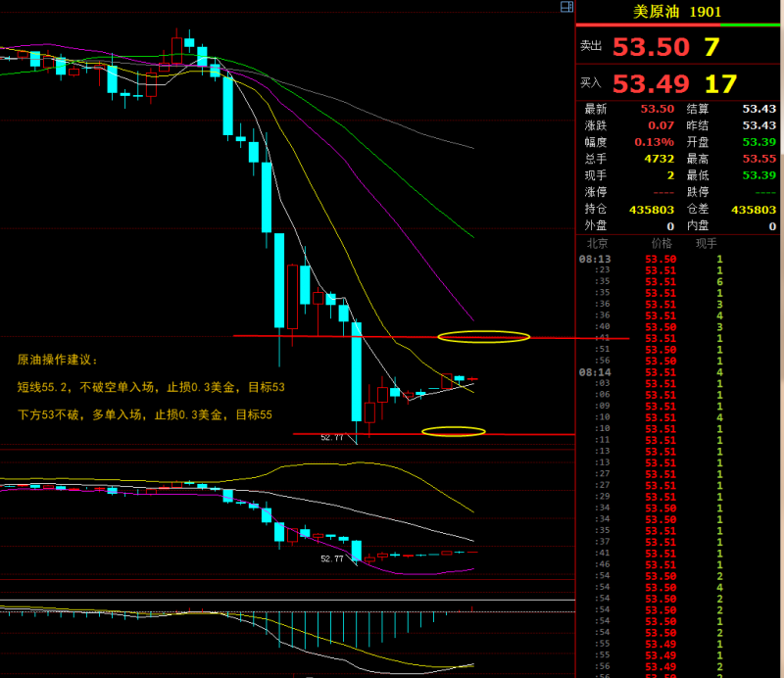The width and height of the screenshot is (784, 678).
Task: Click the 持仓 value 435803
Action: pos(652,210)
